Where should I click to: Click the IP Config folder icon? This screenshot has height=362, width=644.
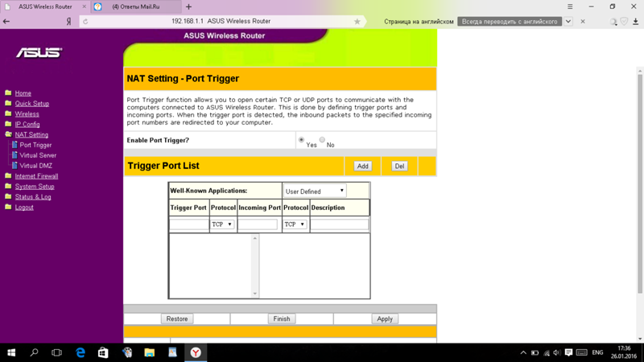(x=8, y=124)
